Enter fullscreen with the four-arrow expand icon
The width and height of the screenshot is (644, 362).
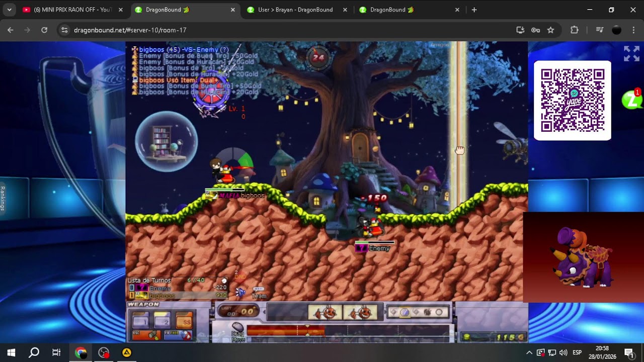click(x=631, y=54)
